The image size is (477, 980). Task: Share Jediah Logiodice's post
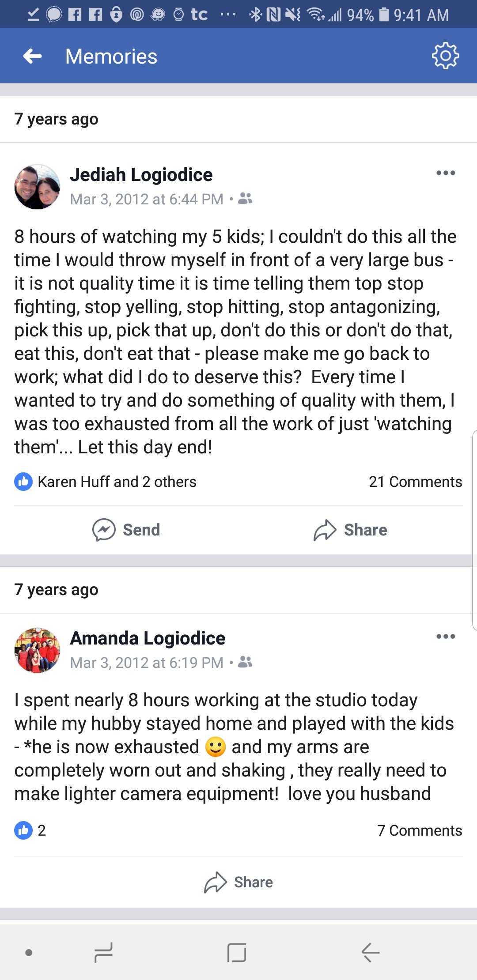(350, 530)
